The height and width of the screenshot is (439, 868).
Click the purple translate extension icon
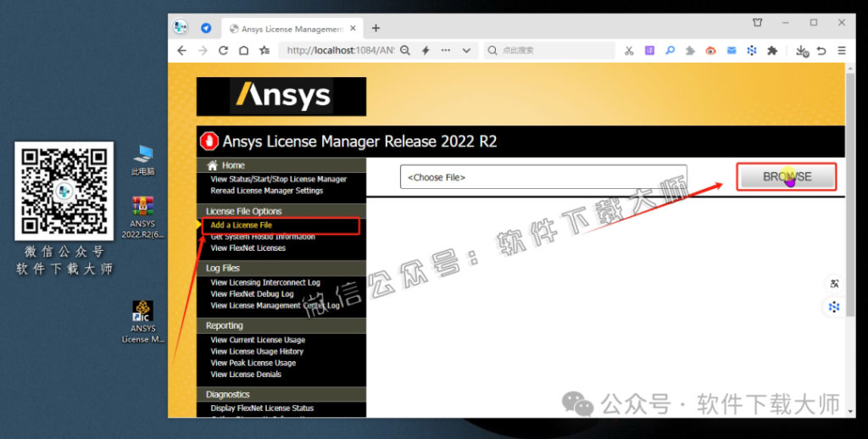pos(649,50)
